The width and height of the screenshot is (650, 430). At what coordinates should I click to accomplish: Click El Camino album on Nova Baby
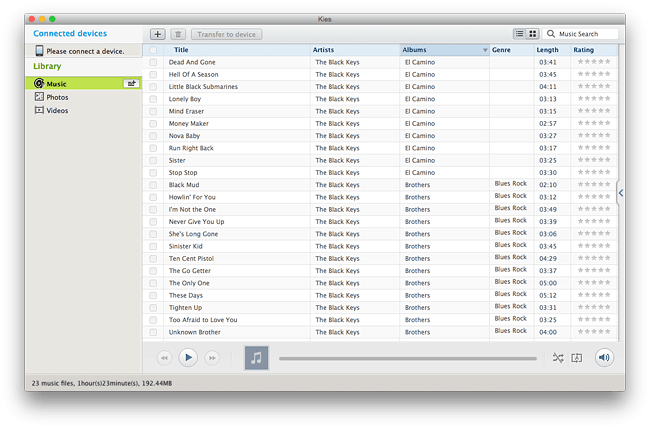pos(420,136)
